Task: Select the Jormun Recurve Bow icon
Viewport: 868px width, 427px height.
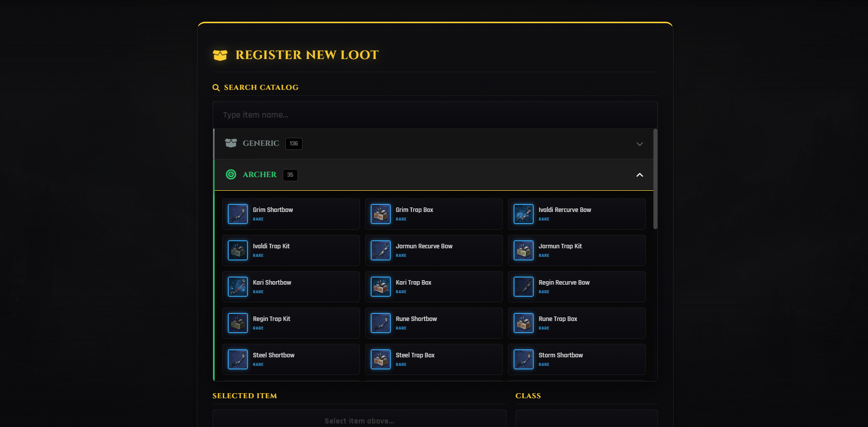Action: click(x=380, y=250)
